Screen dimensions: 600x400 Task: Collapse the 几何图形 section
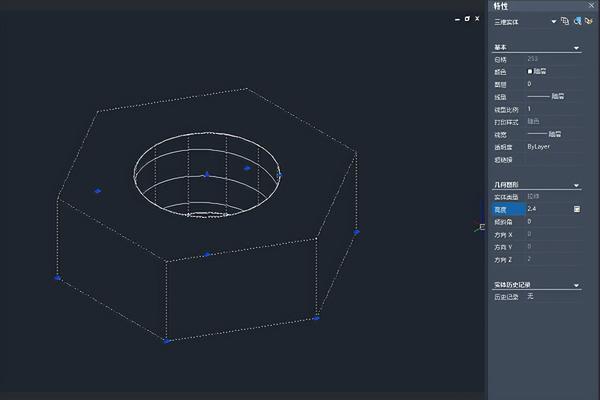(576, 185)
